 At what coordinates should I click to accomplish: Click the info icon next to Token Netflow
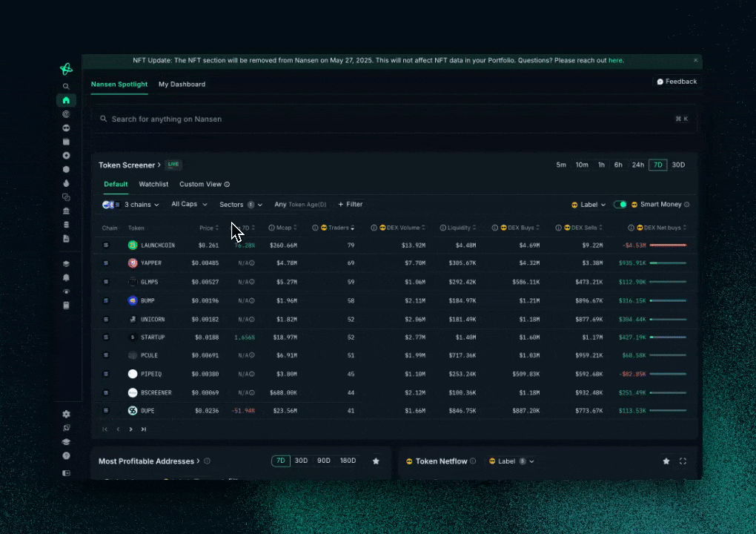pos(473,461)
